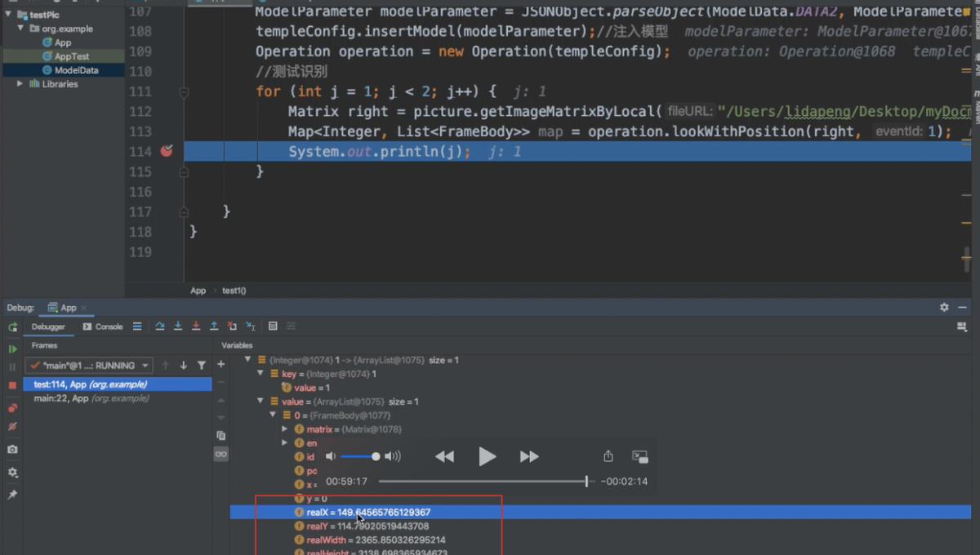Expand the Libraries node in project tree
The width and height of the screenshot is (980, 555).
click(20, 84)
